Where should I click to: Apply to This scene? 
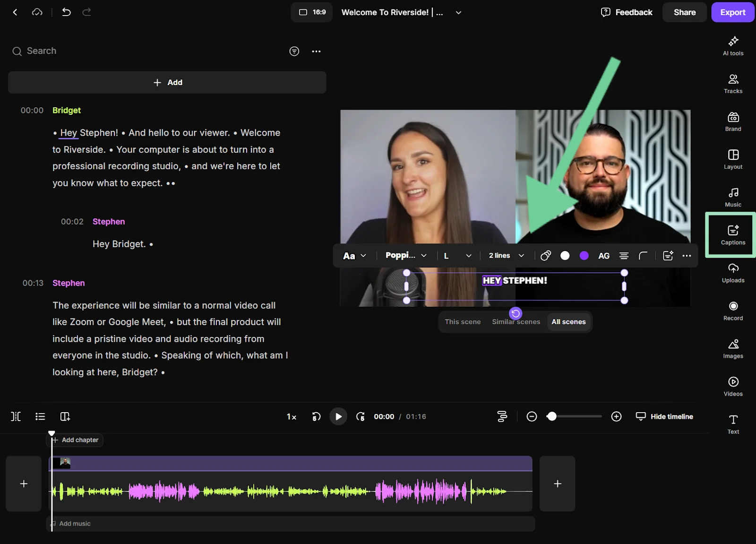tap(463, 322)
